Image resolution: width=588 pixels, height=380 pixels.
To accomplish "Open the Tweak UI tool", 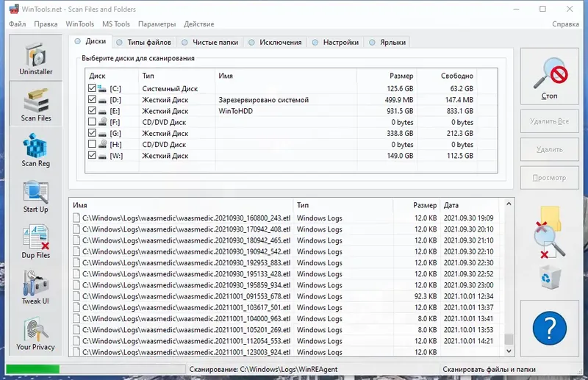I will [35, 288].
